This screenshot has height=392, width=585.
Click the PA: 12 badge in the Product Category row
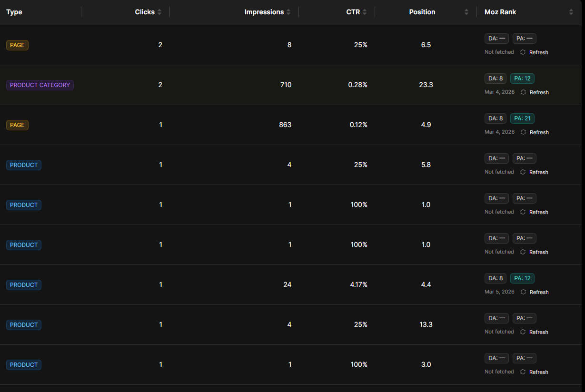point(522,78)
